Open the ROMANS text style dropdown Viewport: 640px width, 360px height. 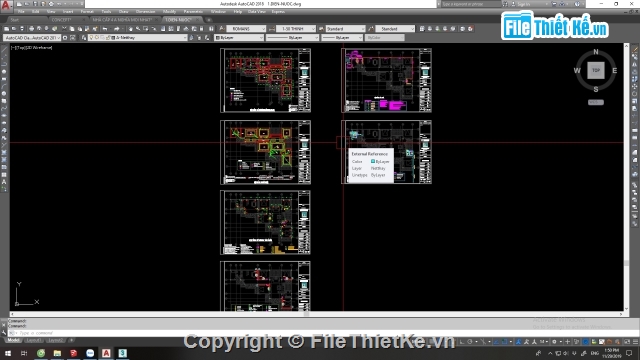[x=246, y=29]
